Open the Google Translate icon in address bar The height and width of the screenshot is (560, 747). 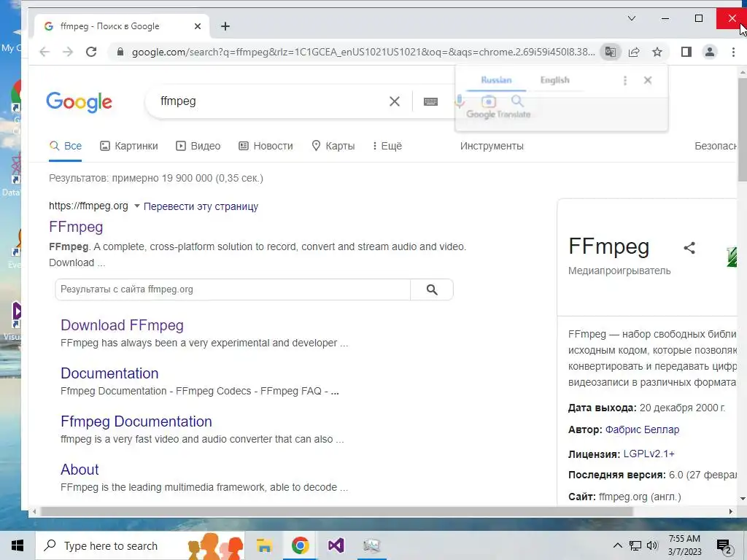(x=611, y=52)
